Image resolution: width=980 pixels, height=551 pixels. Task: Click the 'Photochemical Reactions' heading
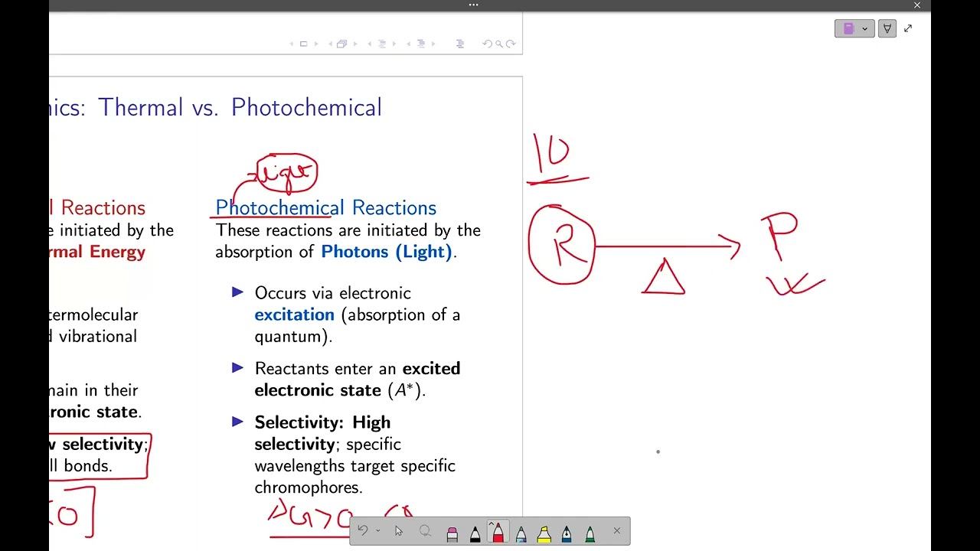tap(326, 207)
